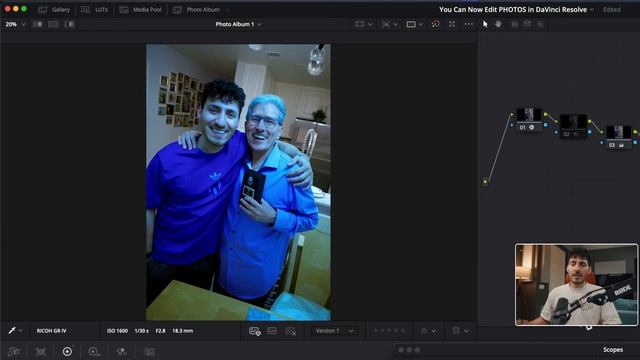Open the Media Pool panel

pos(141,9)
